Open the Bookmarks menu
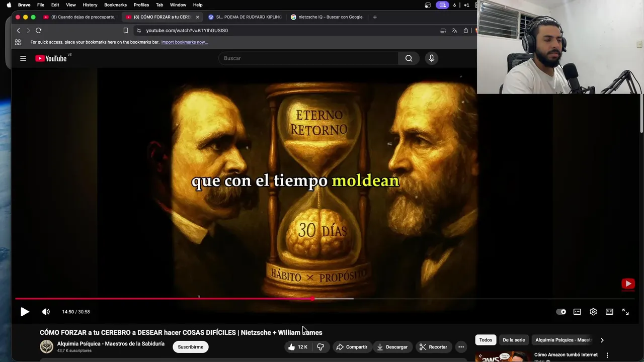The height and width of the screenshot is (362, 644). (116, 5)
